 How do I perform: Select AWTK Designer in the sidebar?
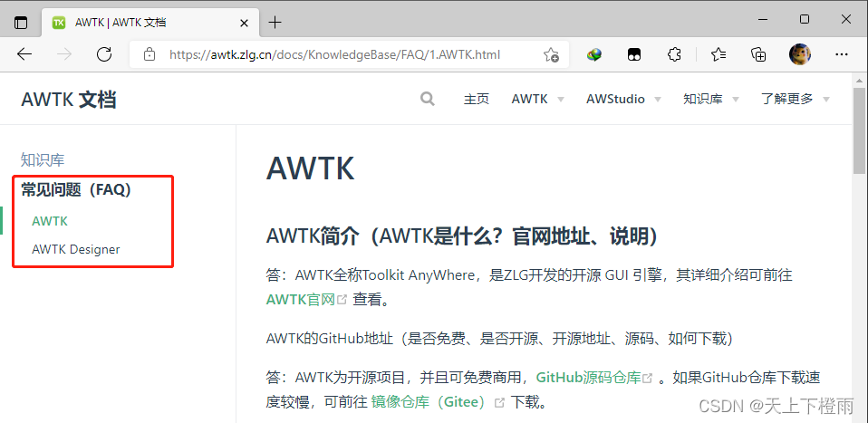point(76,249)
